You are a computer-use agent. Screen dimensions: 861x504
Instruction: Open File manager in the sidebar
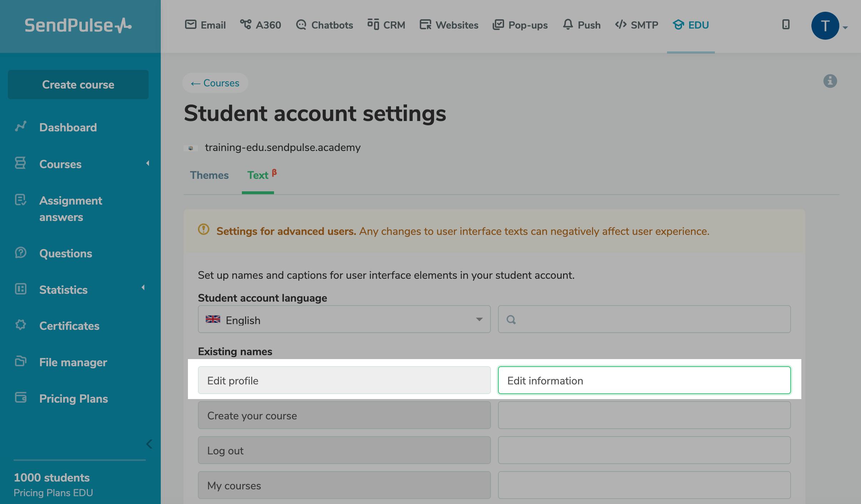[73, 362]
